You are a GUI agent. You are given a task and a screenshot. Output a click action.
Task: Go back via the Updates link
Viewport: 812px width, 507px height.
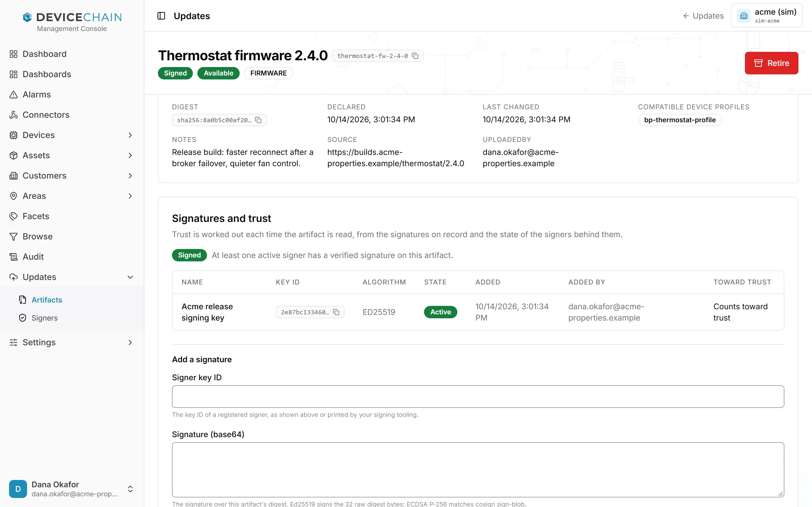point(703,16)
